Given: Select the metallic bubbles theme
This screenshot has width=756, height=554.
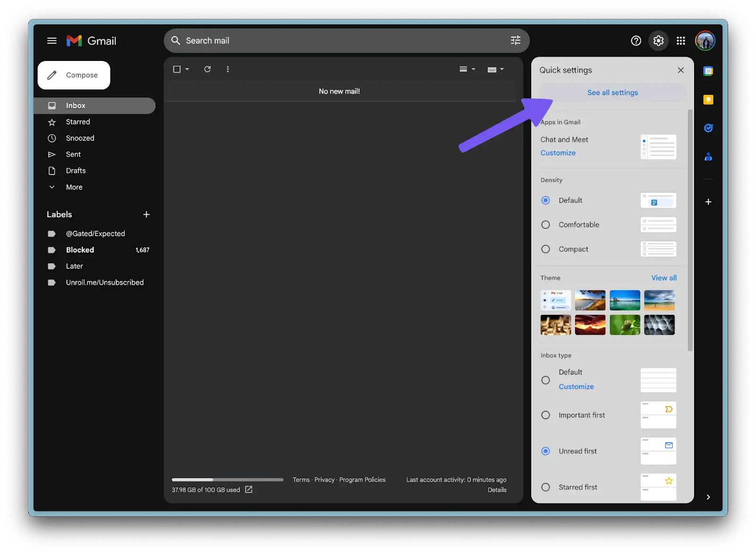Looking at the screenshot, I should tap(659, 325).
